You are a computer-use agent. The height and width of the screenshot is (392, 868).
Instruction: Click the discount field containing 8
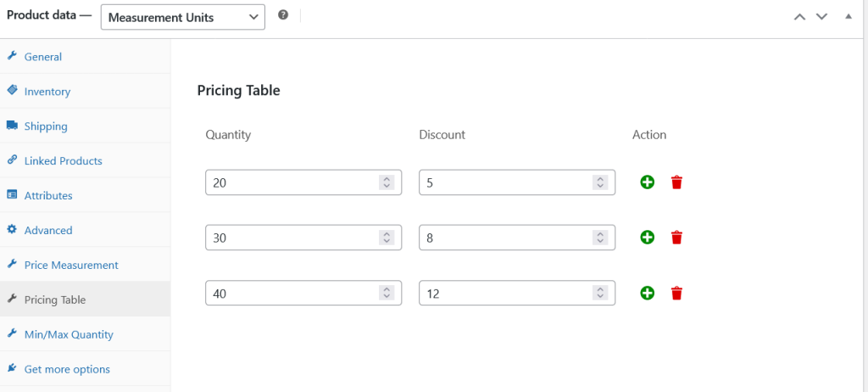click(x=504, y=238)
